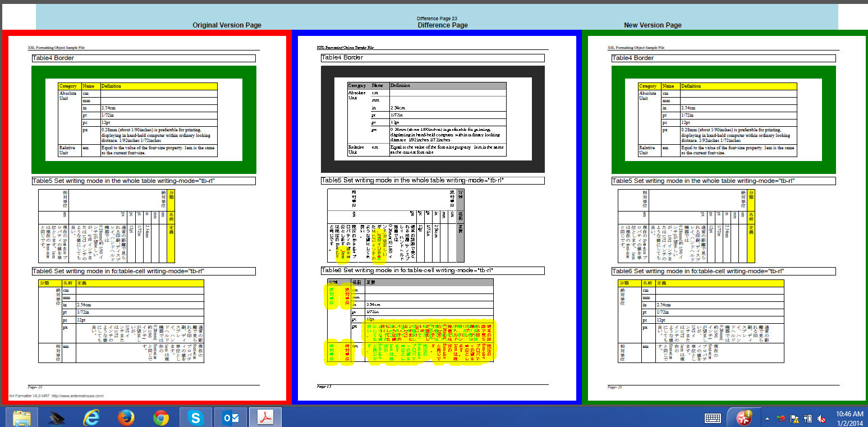Click the dark laptop-shaped taskbar icon
The image size is (868, 427).
[x=56, y=417]
